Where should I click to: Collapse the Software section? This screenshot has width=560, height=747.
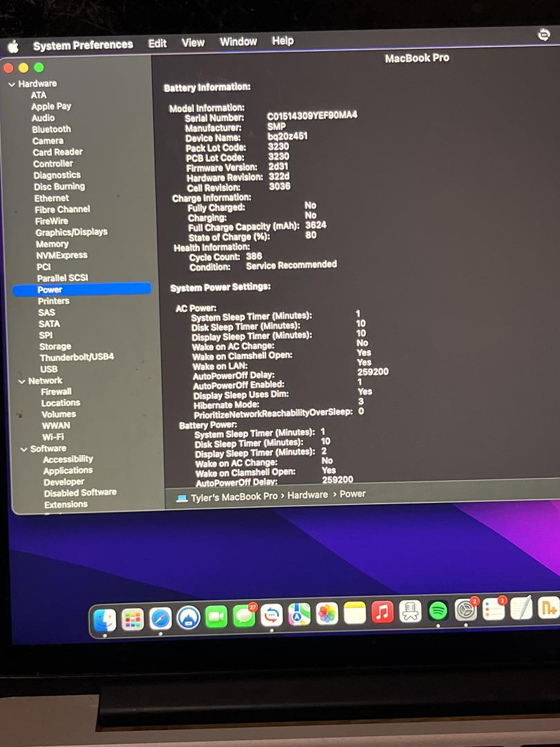[x=24, y=450]
